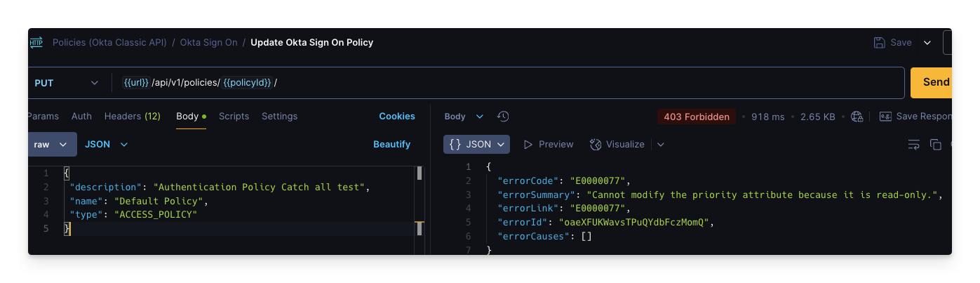Open the Cookies link
This screenshot has width=980, height=283.
(397, 117)
